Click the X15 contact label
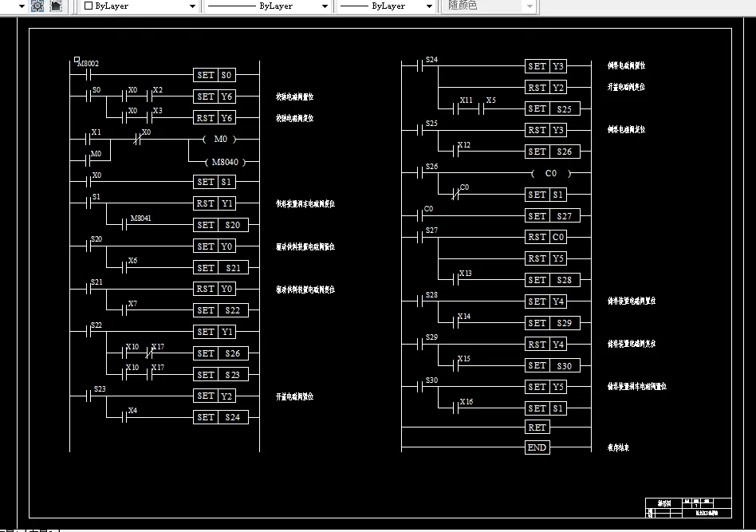Image resolution: width=756 pixels, height=532 pixels. pos(464,358)
